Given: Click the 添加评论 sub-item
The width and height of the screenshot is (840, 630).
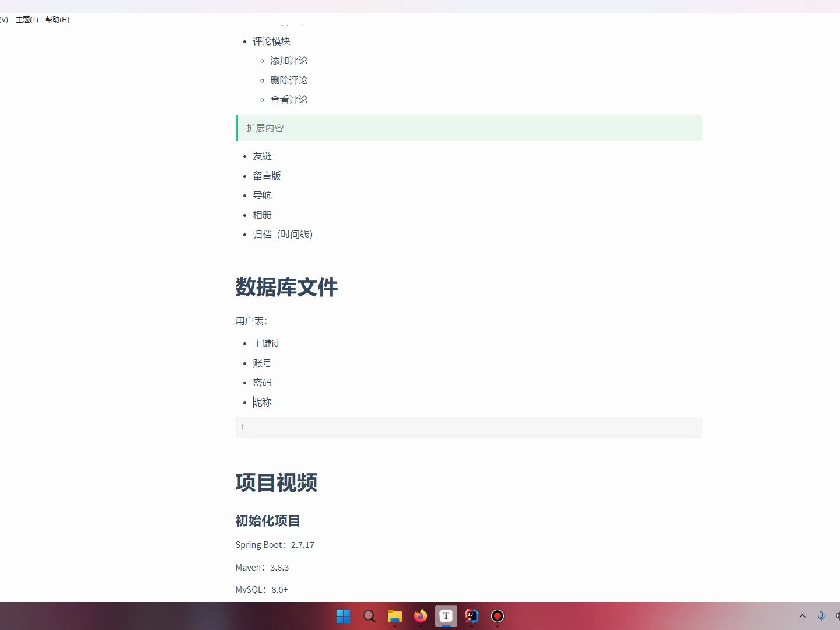Looking at the screenshot, I should tap(289, 61).
